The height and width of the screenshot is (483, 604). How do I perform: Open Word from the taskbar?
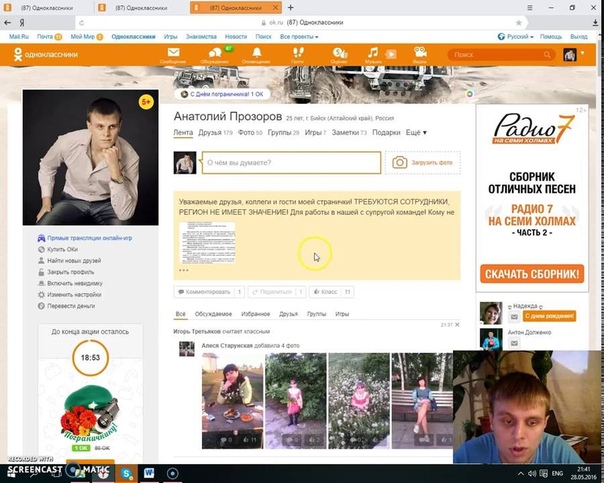click(x=149, y=473)
